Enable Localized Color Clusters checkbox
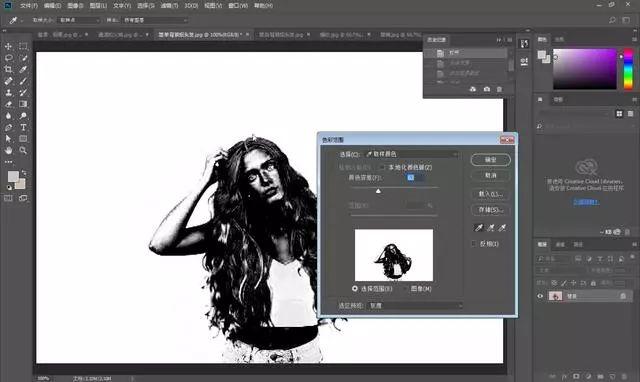Screen dimensions: 640x382 coord(382,167)
